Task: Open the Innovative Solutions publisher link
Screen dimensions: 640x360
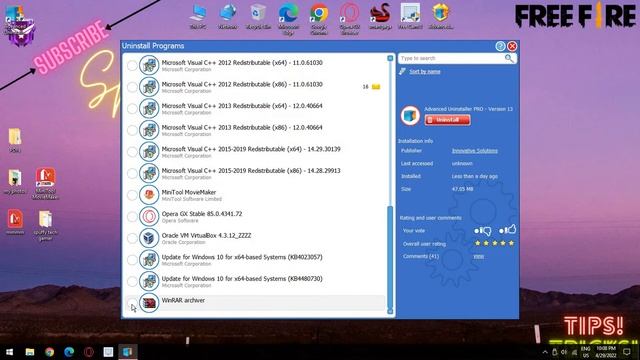Action: tap(474, 151)
